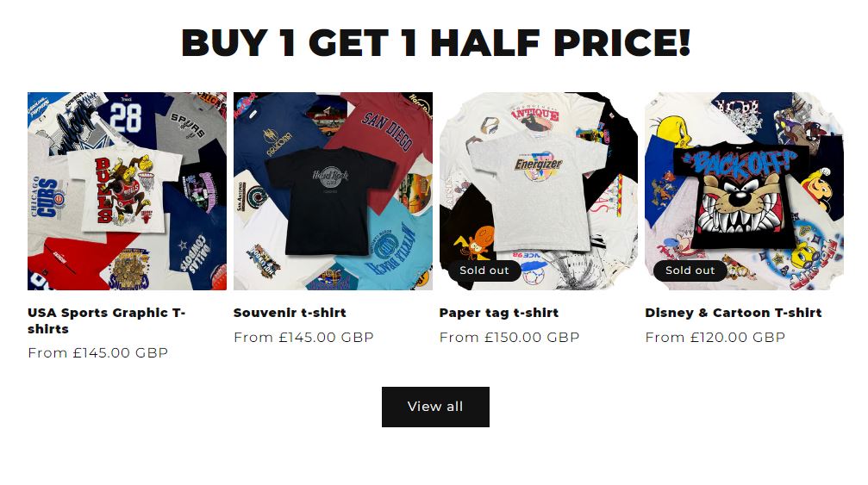Click the USA Sports Graphic T-shirts title
The image size is (868, 485).
(106, 320)
